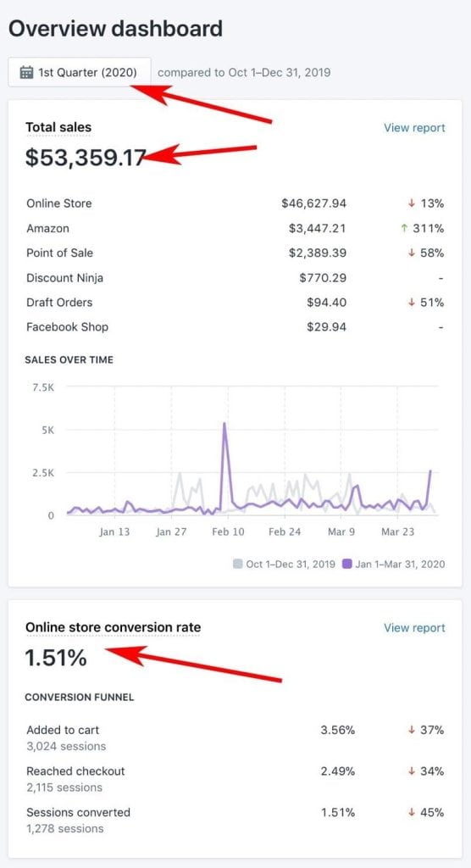Click the down arrow beside Reached checkout 34%

[411, 771]
